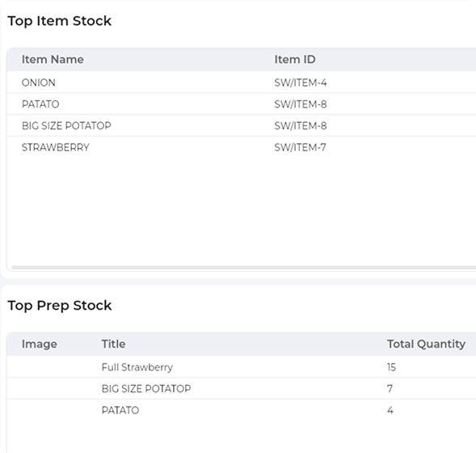Select the PATATO item stock row
The image size is (476, 453).
(242, 104)
